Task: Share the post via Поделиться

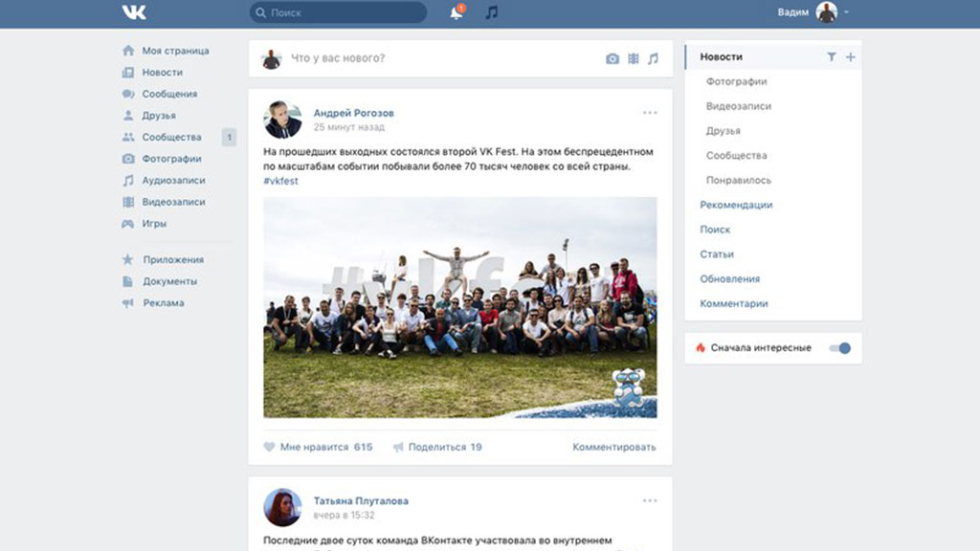Action: click(436, 447)
